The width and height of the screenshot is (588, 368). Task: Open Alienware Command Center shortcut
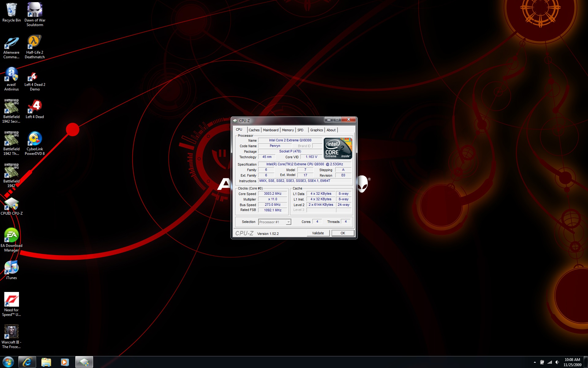(12, 48)
